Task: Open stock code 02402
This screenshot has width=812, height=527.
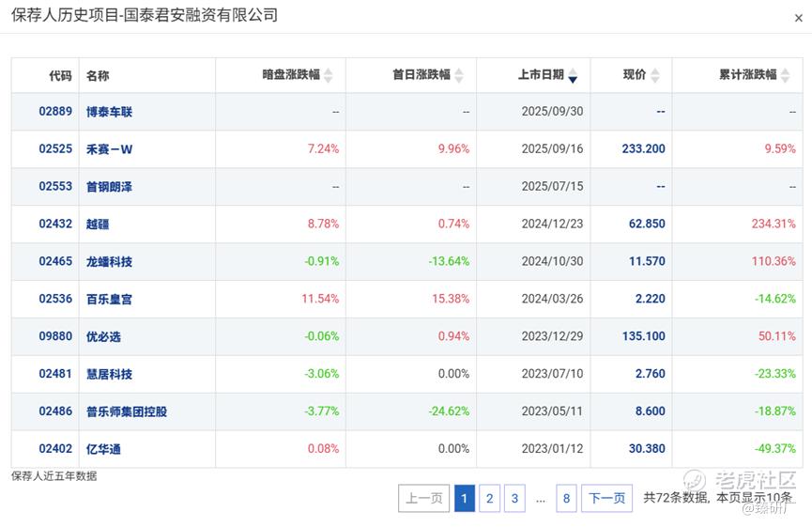Action: click(55, 449)
